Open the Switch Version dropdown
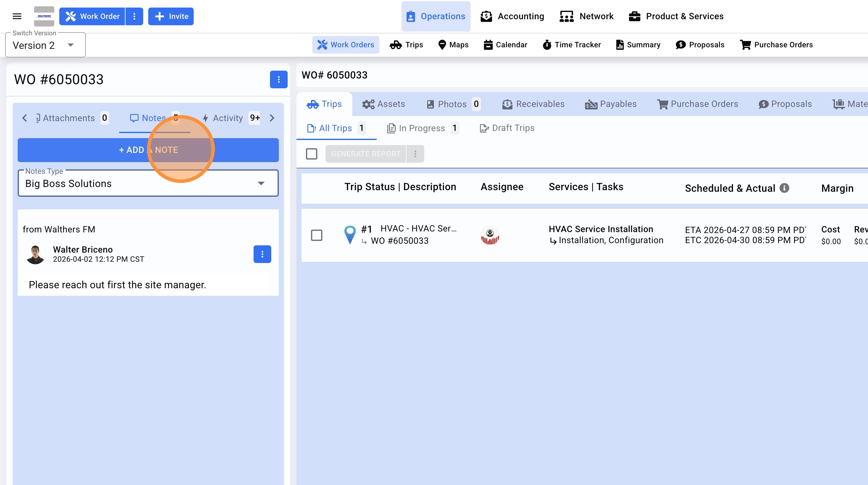This screenshot has height=485, width=868. (45, 45)
